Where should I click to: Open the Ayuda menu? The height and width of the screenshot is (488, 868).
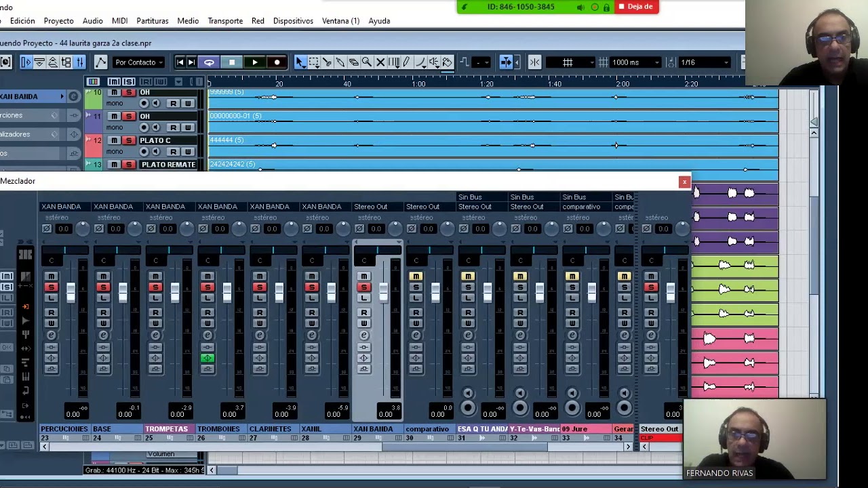[379, 21]
